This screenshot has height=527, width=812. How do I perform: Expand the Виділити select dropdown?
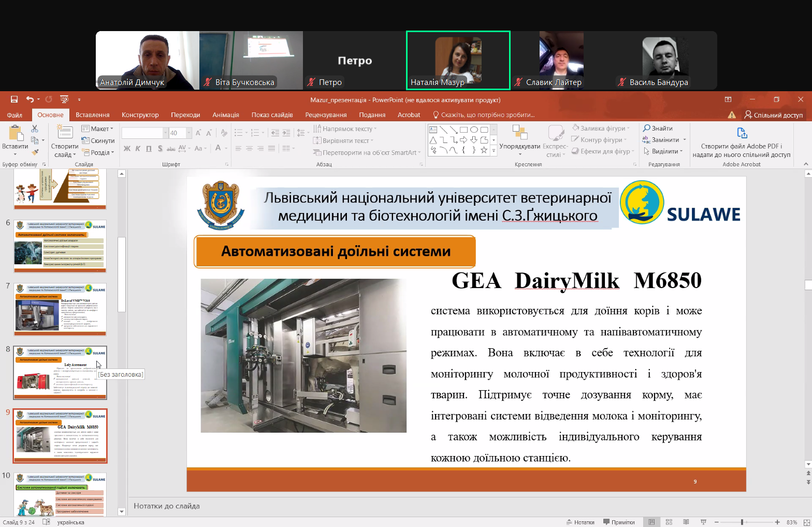click(663, 151)
